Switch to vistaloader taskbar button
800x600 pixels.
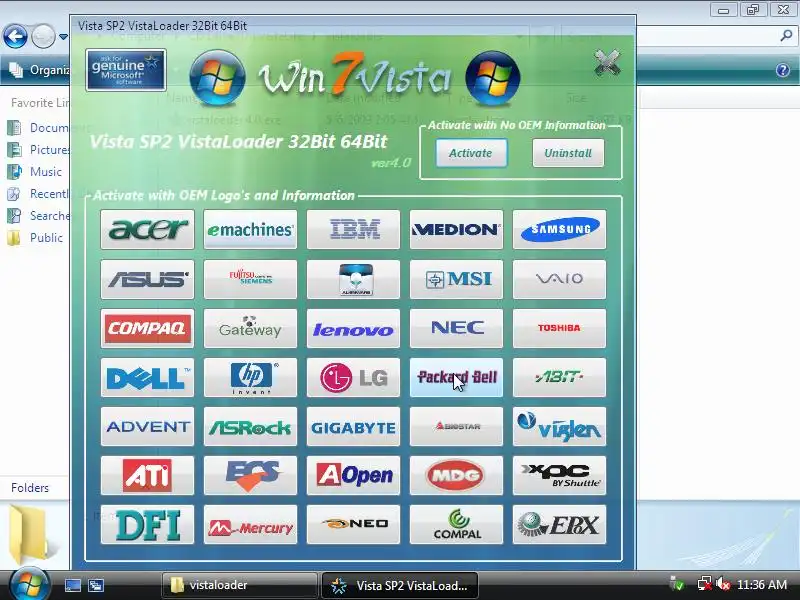pos(239,585)
